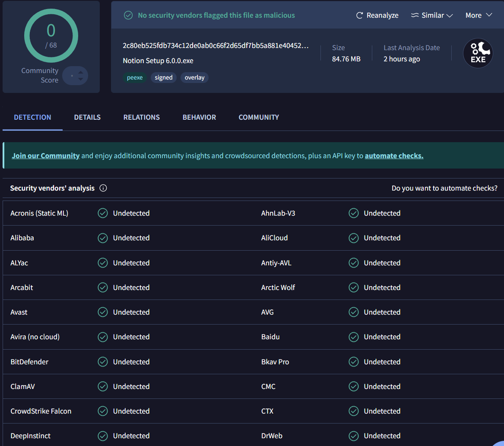The image size is (504, 446).
Task: Click Do you want to automate checks?
Action: 444,188
